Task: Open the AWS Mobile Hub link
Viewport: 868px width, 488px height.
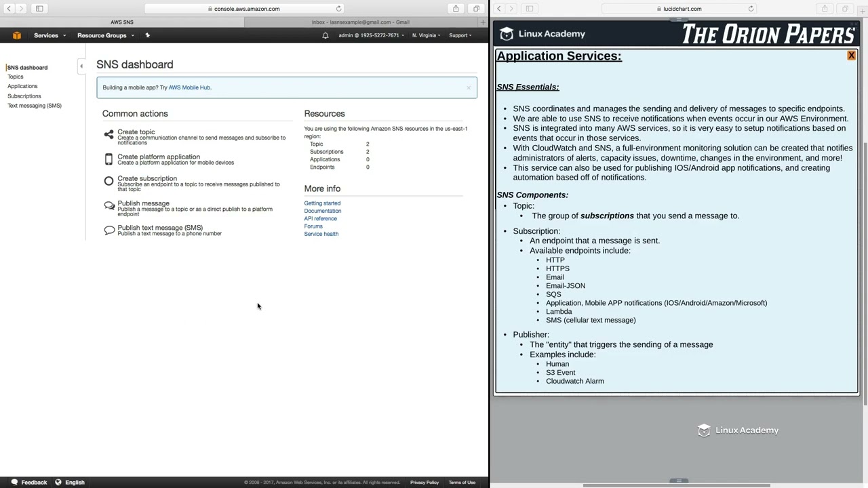Action: click(190, 87)
